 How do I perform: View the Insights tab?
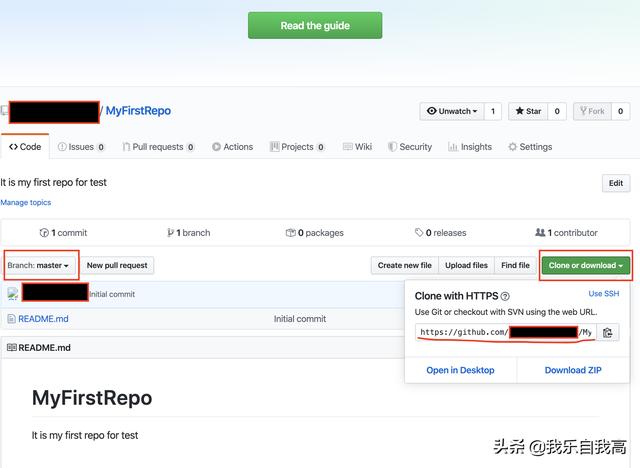470,147
